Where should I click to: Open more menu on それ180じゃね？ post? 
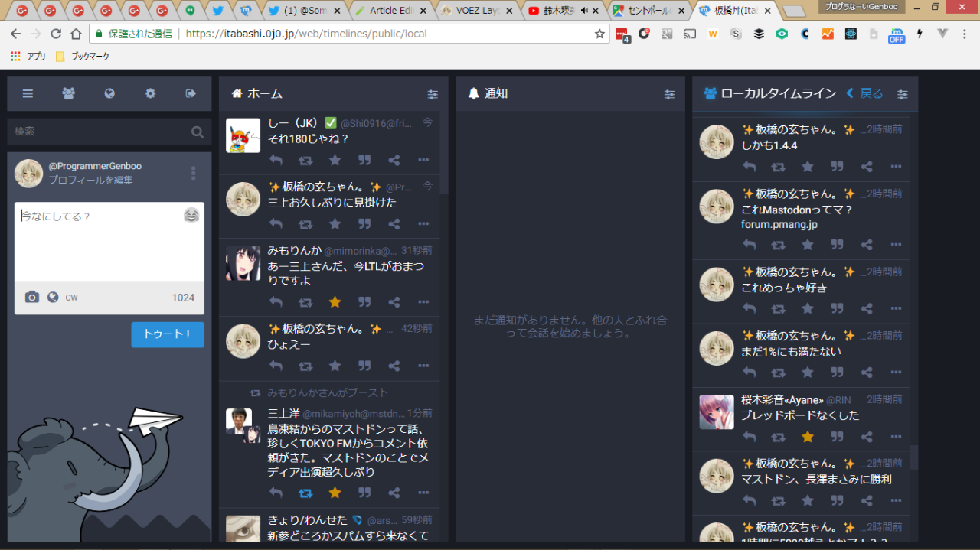tap(423, 160)
